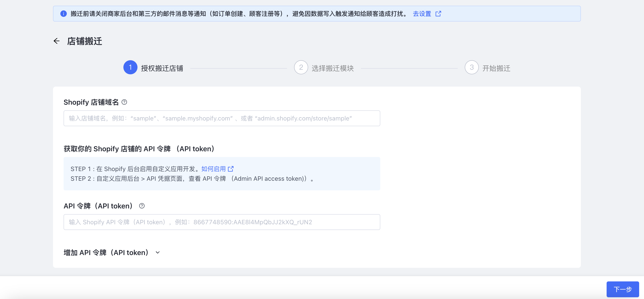The image size is (644, 299).
Task: Focus the API token input field
Action: coord(222,222)
